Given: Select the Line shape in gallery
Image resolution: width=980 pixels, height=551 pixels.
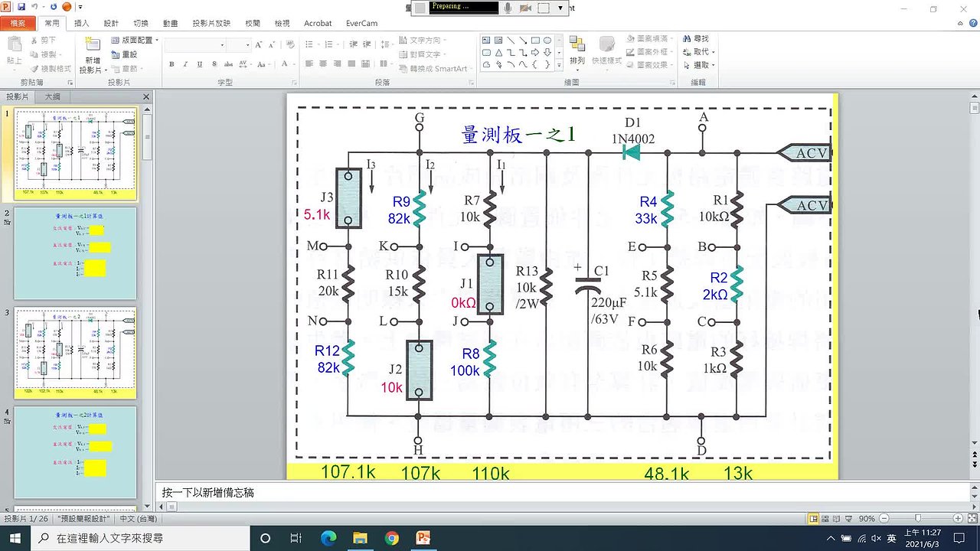Looking at the screenshot, I should pos(511,40).
